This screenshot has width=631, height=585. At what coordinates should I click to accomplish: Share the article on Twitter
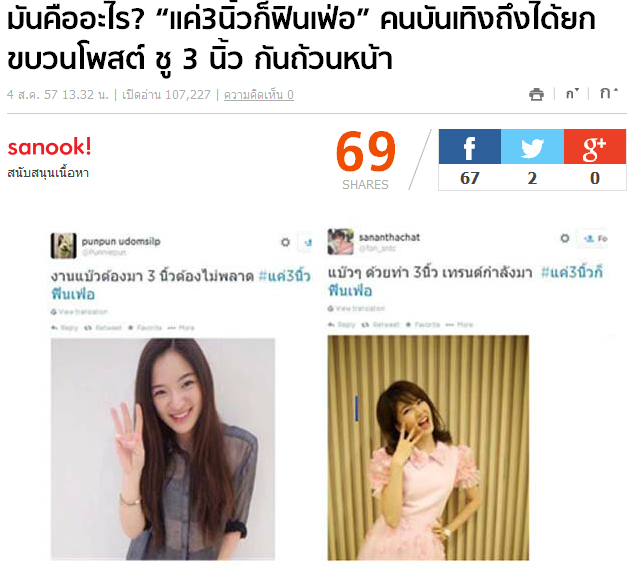pyautogui.click(x=532, y=146)
